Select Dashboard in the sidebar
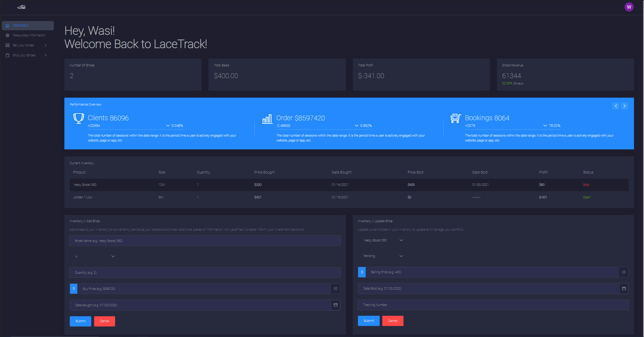Image resolution: width=644 pixels, height=337 pixels. click(28, 25)
